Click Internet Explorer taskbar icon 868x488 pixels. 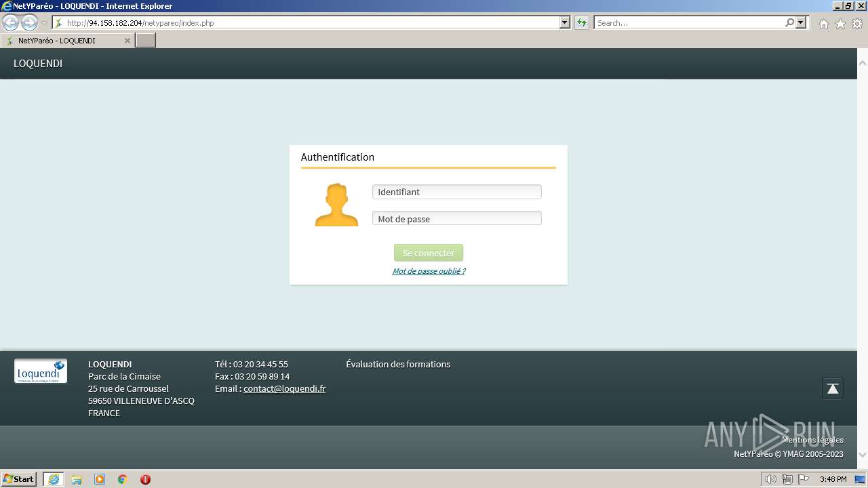[53, 479]
